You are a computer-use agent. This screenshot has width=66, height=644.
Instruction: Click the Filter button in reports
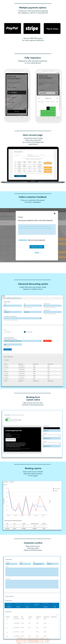[12, 482]
